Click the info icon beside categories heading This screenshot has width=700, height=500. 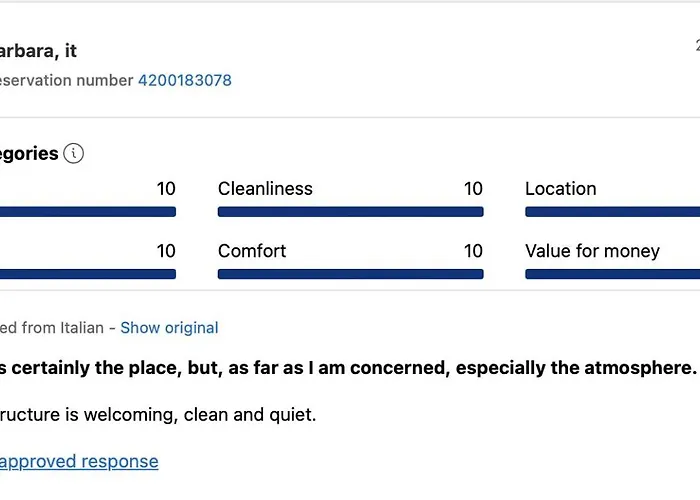74,154
